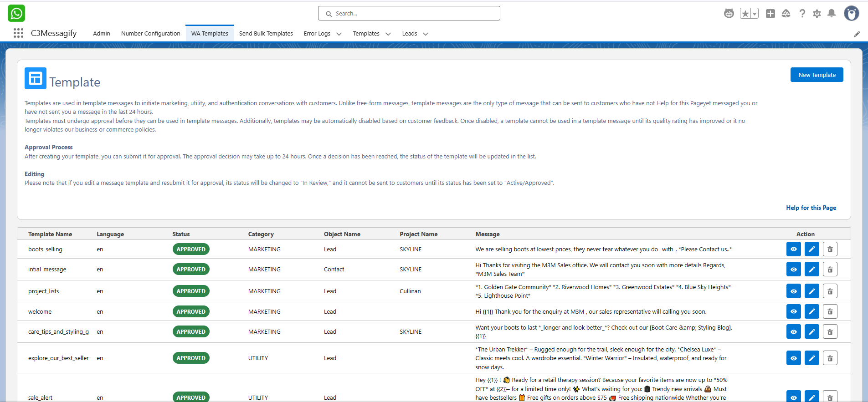
Task: Expand the Leads chevron menu
Action: point(426,34)
